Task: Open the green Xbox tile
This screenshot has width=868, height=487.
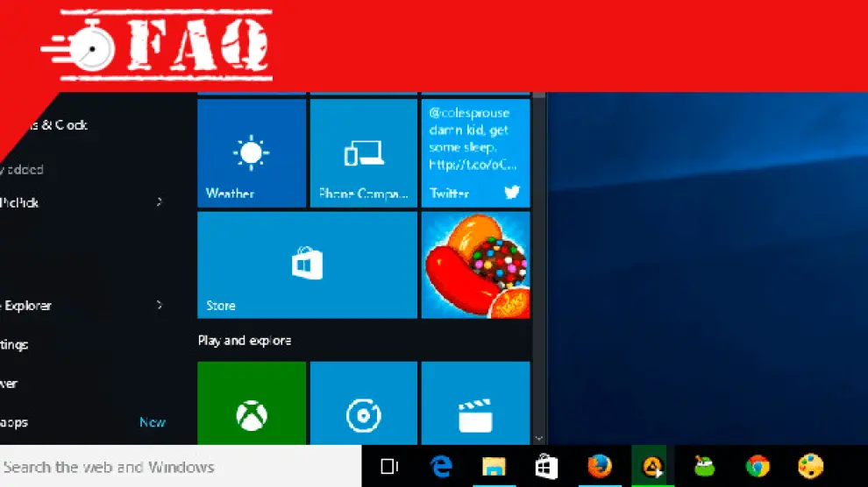Action: coord(251,405)
